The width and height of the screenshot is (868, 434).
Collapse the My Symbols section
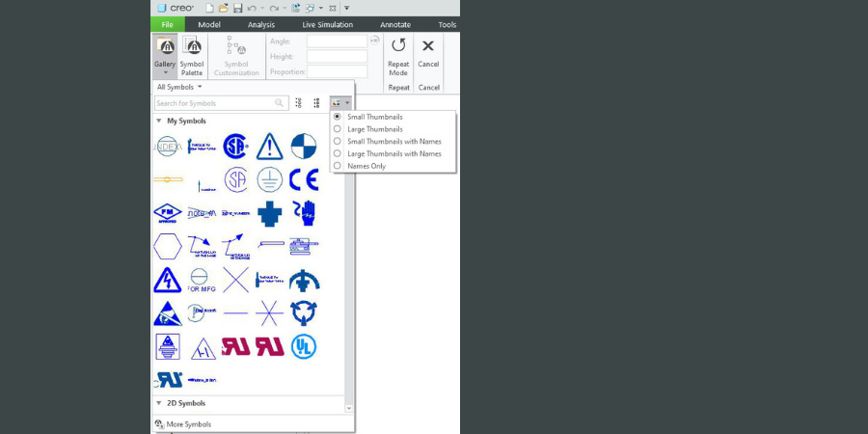[158, 122]
